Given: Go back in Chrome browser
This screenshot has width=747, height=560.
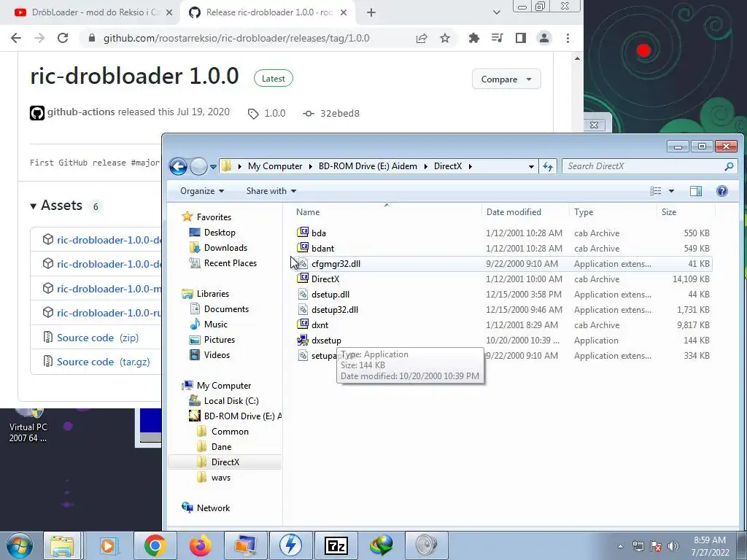Looking at the screenshot, I should (x=16, y=38).
